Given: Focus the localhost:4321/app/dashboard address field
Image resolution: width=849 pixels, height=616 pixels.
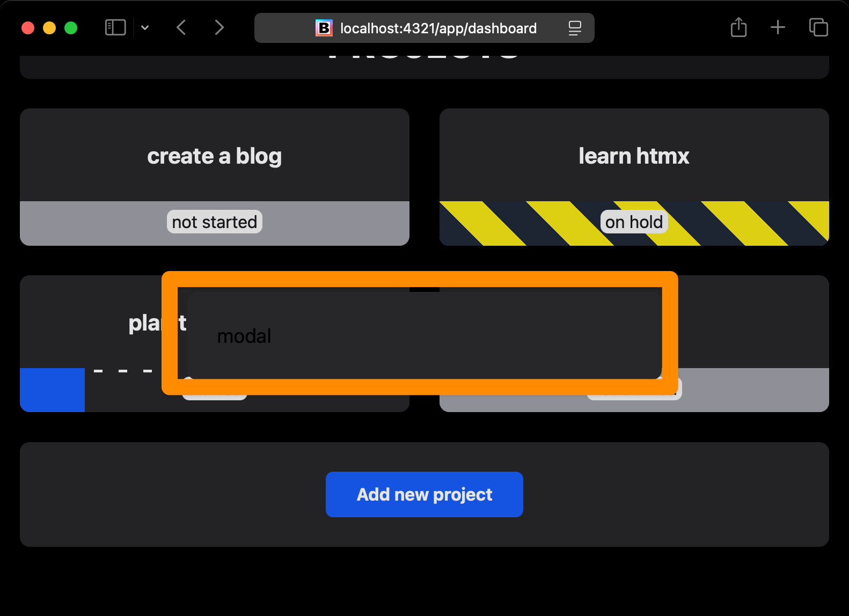Looking at the screenshot, I should coord(424,28).
